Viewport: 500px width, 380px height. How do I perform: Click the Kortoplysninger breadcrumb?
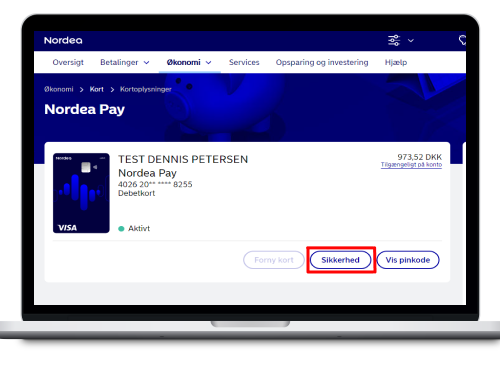(146, 89)
